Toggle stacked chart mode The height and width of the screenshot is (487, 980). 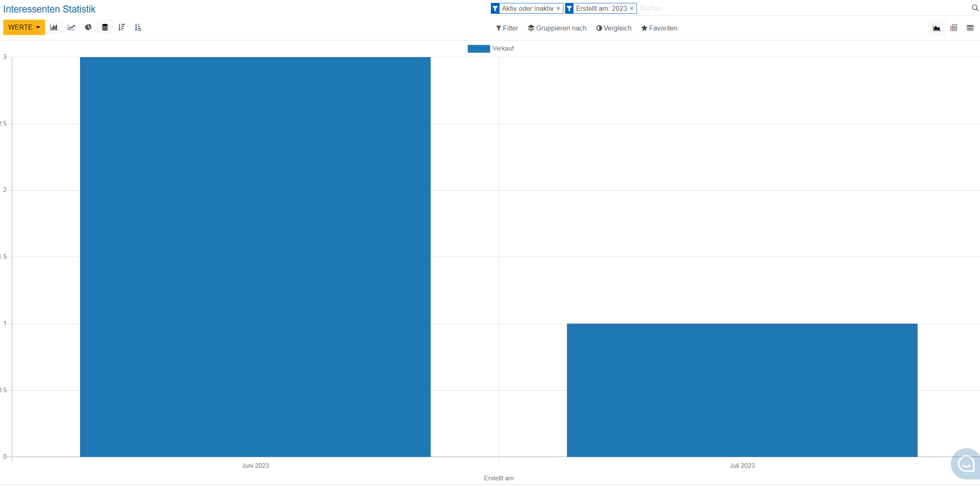[x=105, y=28]
